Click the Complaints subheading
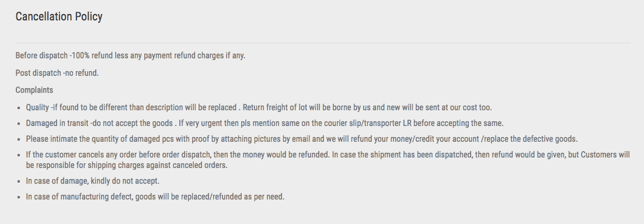This screenshot has width=644, height=224. [x=34, y=90]
